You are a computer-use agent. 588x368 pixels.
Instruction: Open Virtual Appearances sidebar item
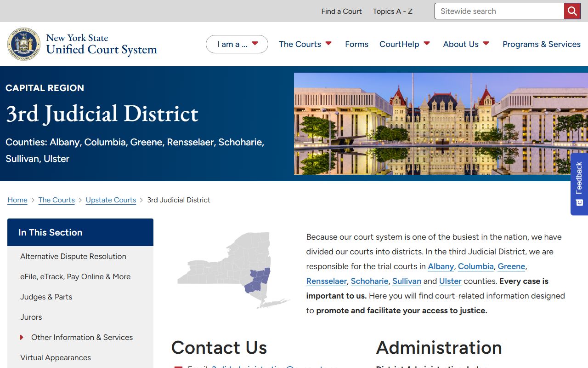tap(56, 357)
